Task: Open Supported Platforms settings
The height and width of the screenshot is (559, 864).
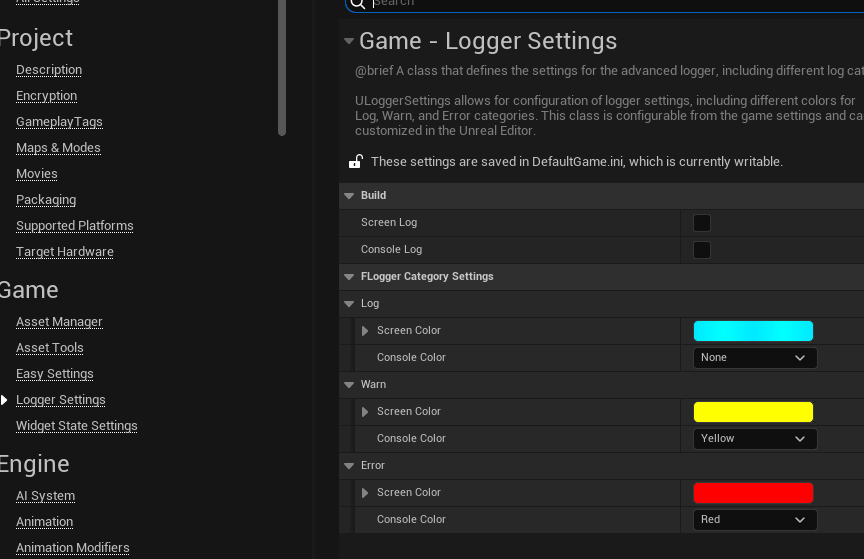Action: click(x=74, y=225)
